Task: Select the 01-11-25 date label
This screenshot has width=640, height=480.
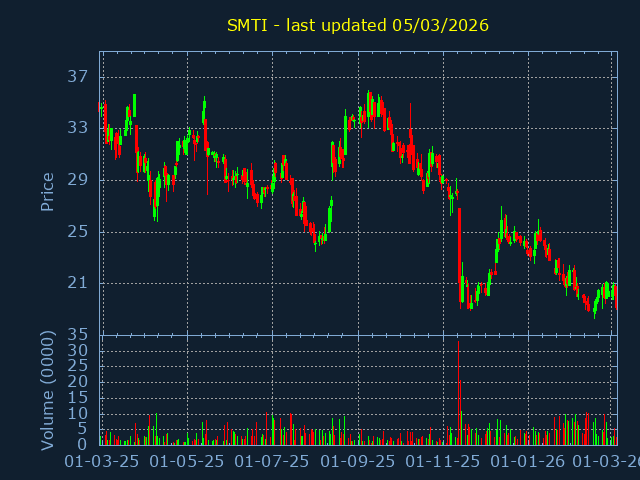Action: click(x=443, y=462)
